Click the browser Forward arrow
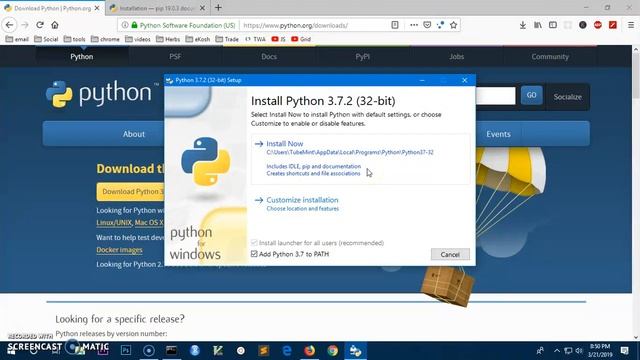The width and height of the screenshot is (640, 360). pos(25,25)
